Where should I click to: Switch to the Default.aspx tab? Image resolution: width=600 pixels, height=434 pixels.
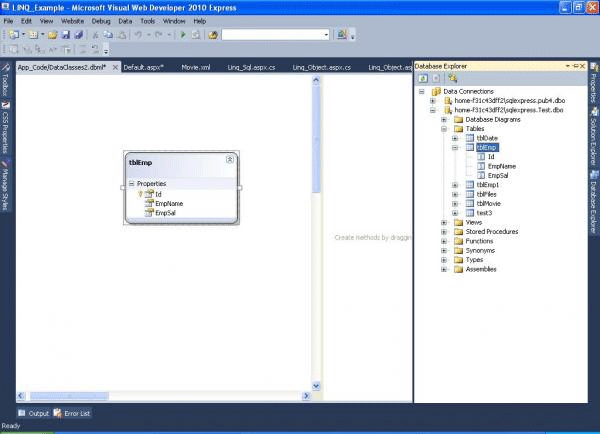(143, 67)
